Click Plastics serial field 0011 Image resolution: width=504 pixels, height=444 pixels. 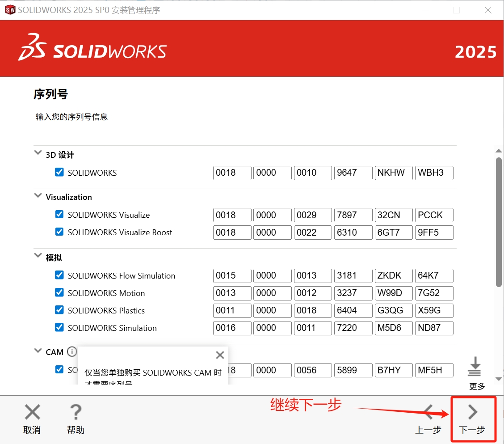232,310
